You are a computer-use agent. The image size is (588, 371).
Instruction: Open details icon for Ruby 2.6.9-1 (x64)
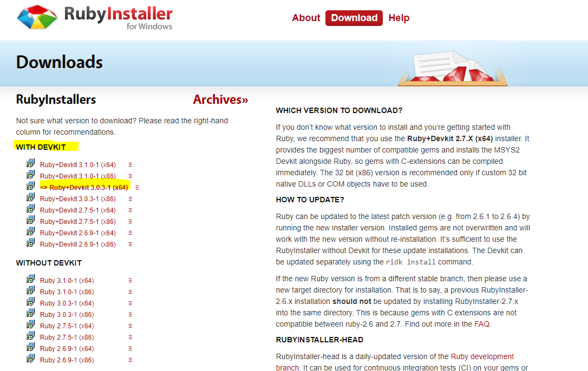coord(130,349)
